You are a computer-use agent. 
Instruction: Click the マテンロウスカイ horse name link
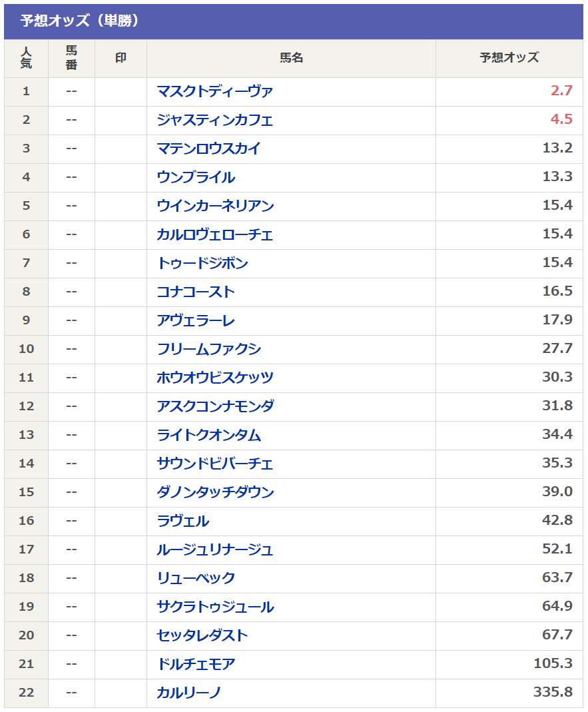[208, 149]
